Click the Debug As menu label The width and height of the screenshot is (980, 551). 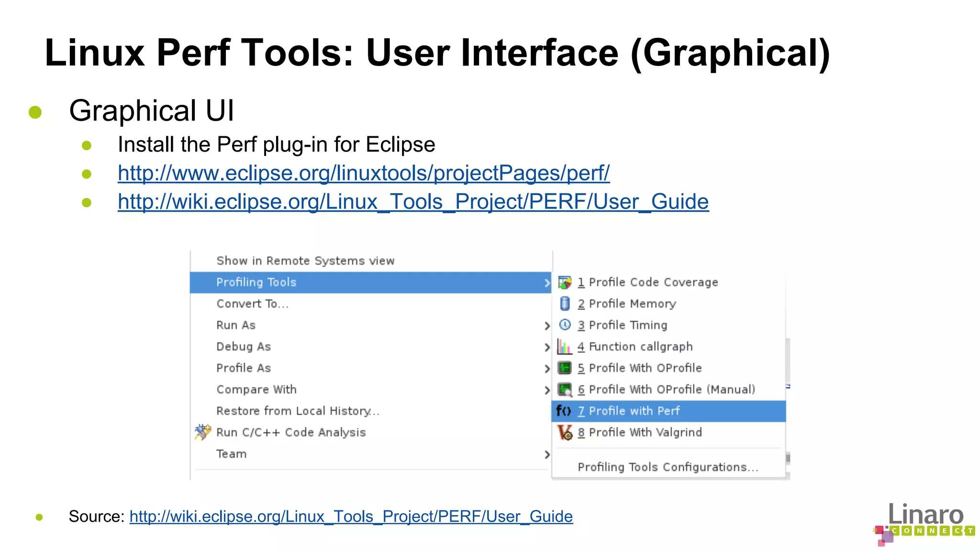(x=244, y=347)
